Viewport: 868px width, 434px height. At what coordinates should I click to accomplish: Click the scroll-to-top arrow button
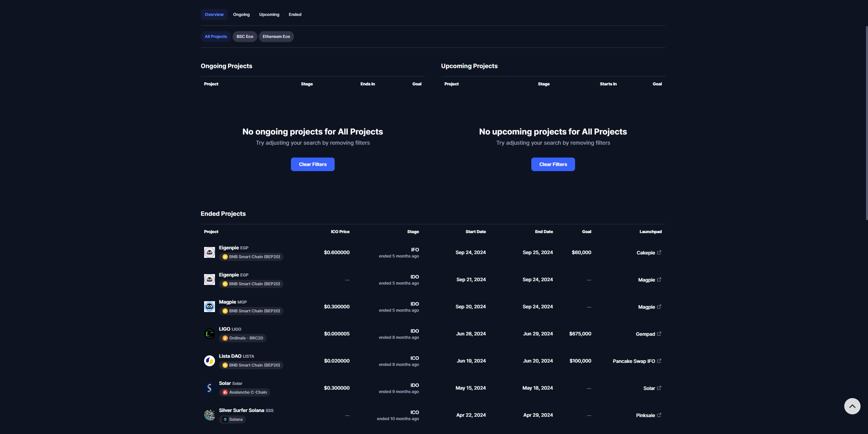(x=852, y=406)
